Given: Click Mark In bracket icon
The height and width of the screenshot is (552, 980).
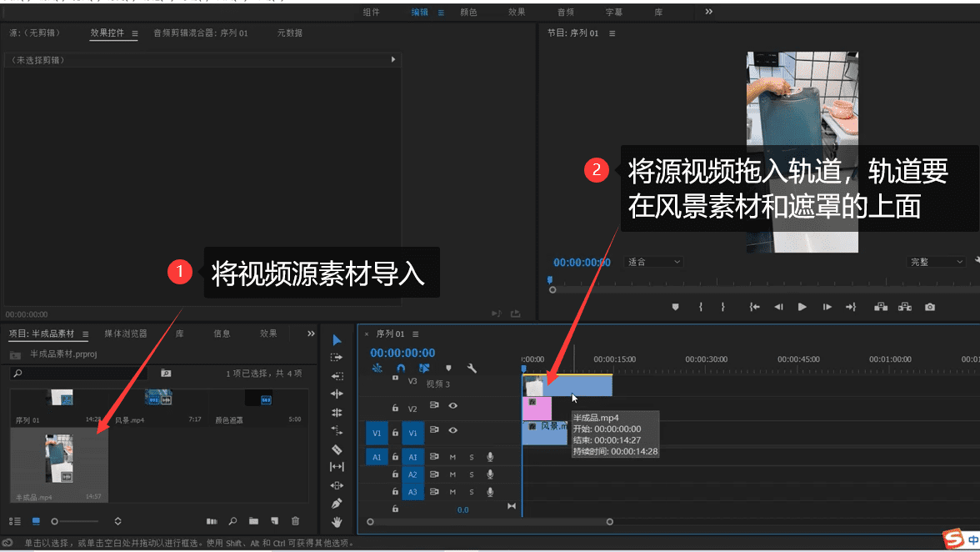Looking at the screenshot, I should 701,307.
